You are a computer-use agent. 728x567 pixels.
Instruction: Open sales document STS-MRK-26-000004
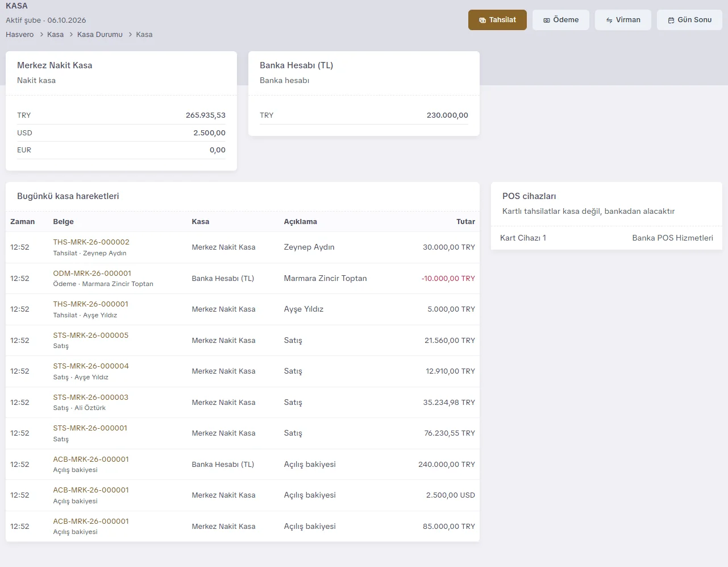pyautogui.click(x=91, y=366)
